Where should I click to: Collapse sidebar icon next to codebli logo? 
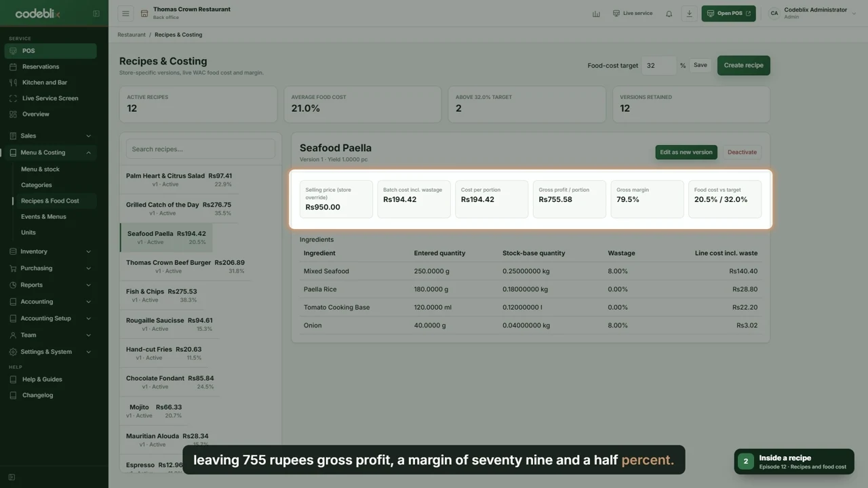pyautogui.click(x=96, y=14)
